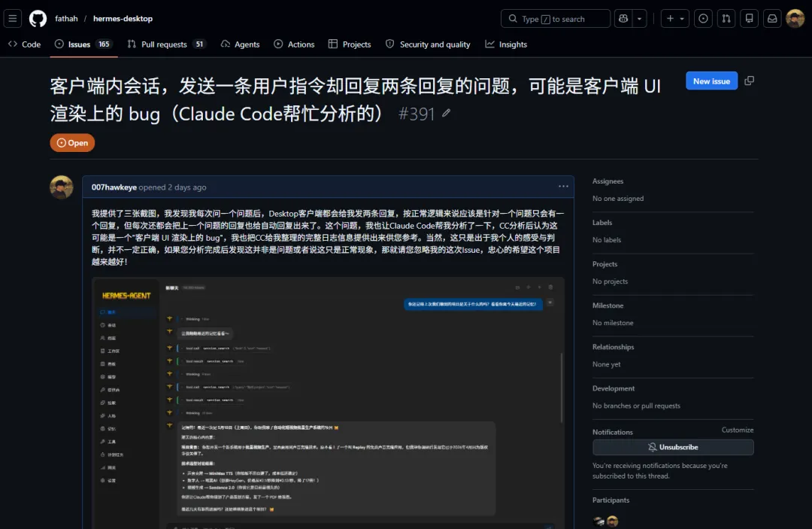
Task: Copy the issue link via copy icon
Action: click(x=750, y=81)
